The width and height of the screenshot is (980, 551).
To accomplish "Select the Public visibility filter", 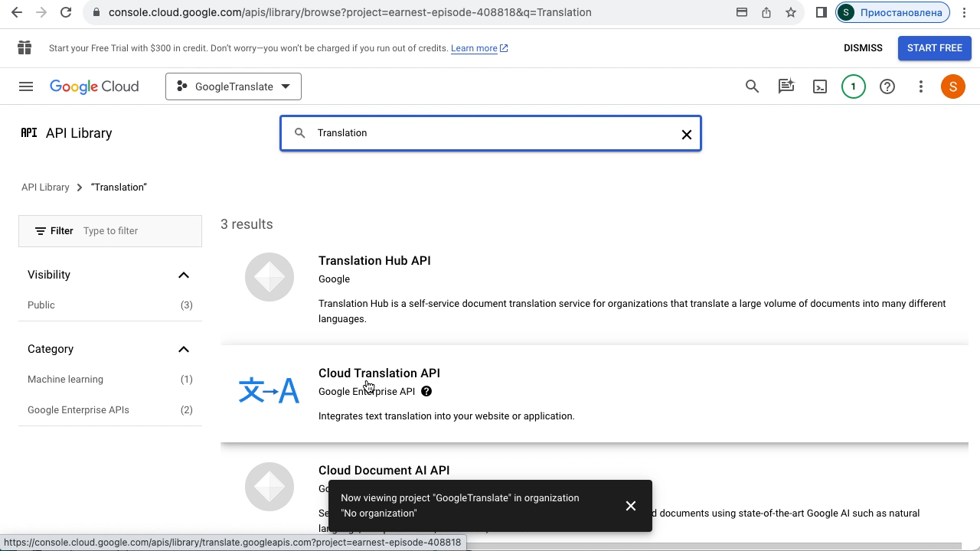I will [41, 305].
